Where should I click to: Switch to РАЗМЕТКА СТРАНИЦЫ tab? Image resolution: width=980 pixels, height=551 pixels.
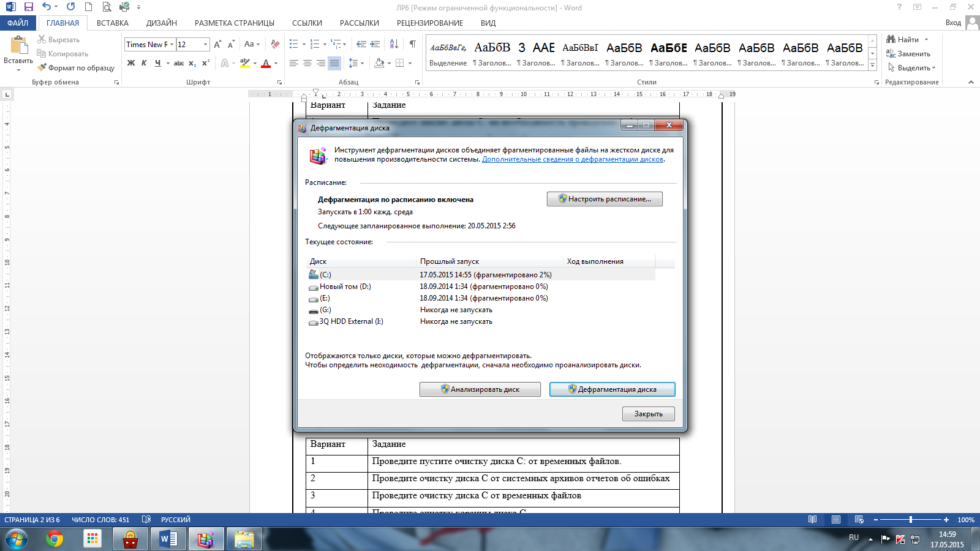point(235,23)
